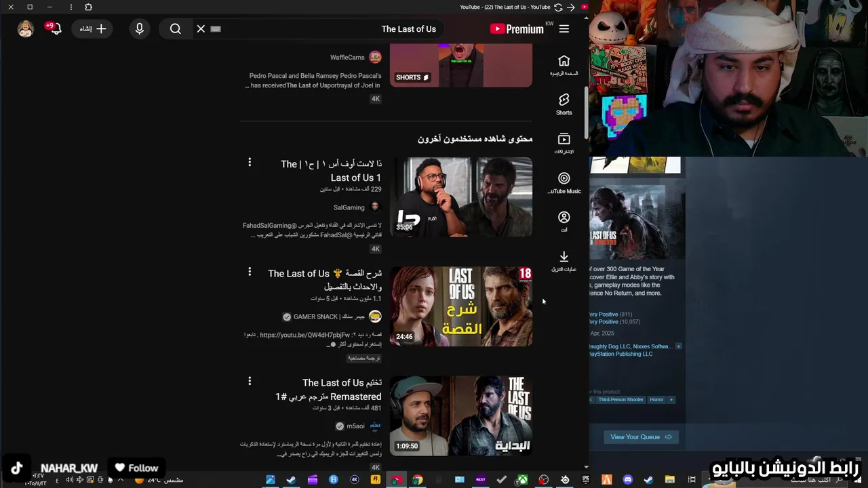Screen dimensions: 868x488
Task: Click the Create (إنشاء) plus button
Action: click(x=93, y=28)
